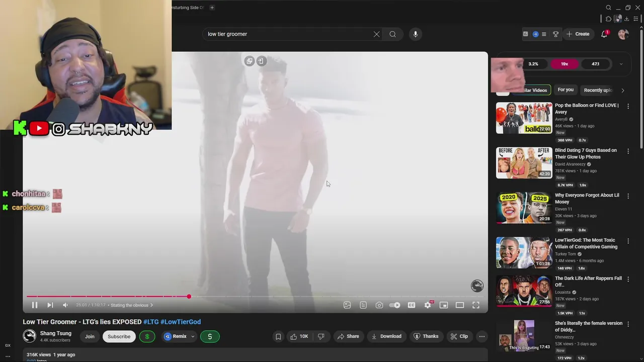This screenshot has width=644, height=362.
Task: Click the search magnifier button
Action: click(392, 34)
